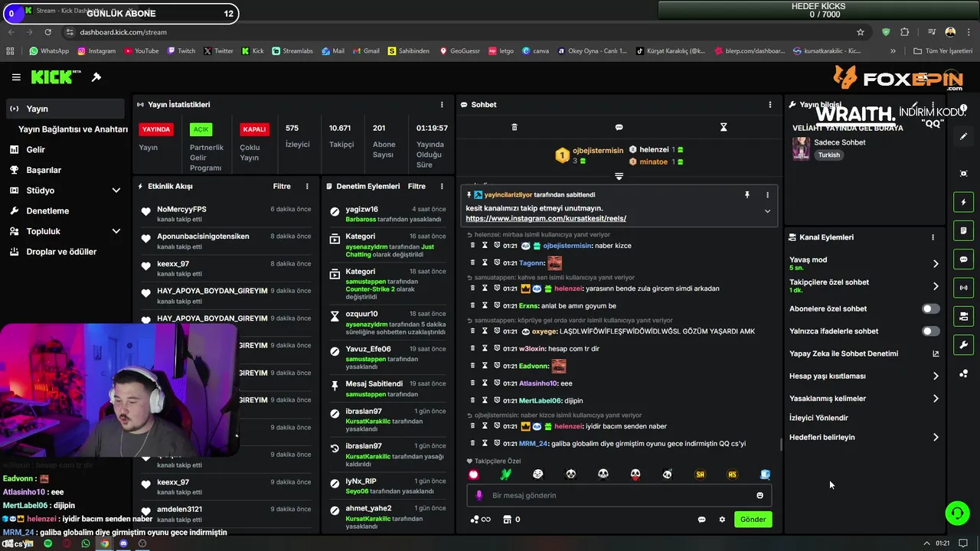
Task: Click the Spotify icon in taskbar
Action: point(48,543)
